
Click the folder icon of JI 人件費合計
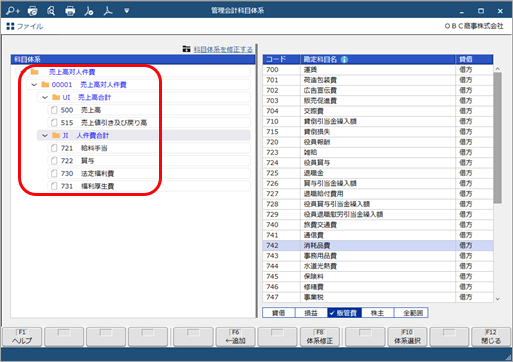pos(56,135)
